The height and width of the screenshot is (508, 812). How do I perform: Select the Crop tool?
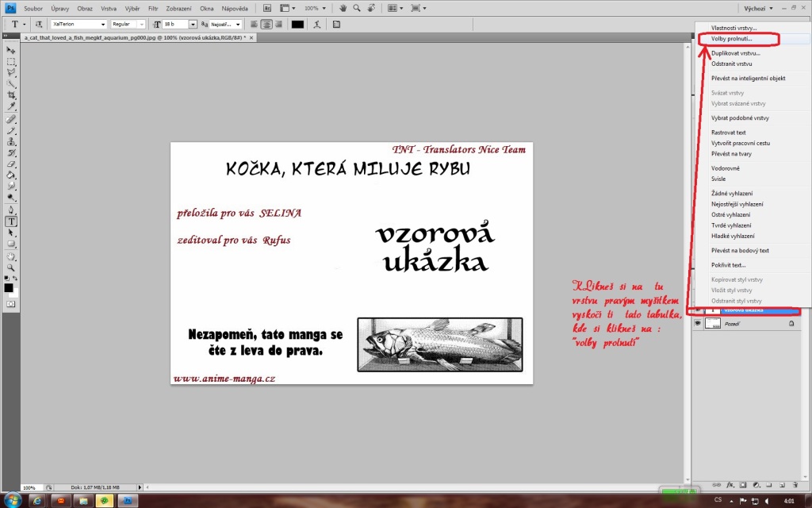(x=11, y=95)
